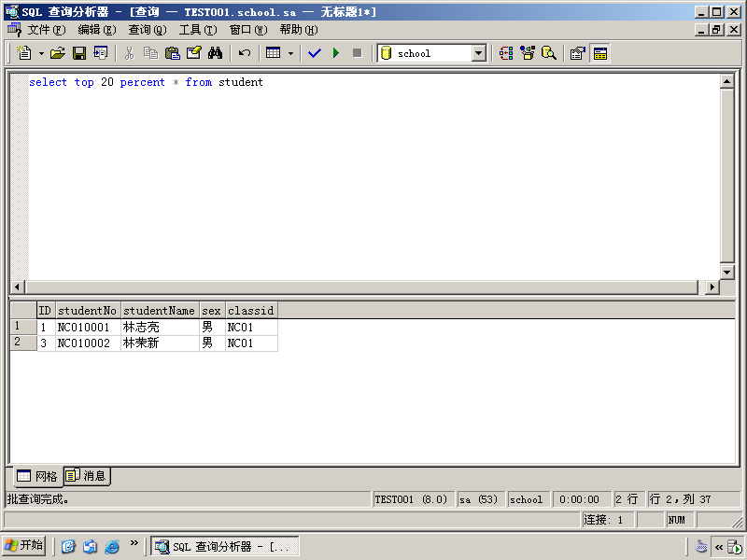Click the 开始 Start button

[x=24, y=545]
